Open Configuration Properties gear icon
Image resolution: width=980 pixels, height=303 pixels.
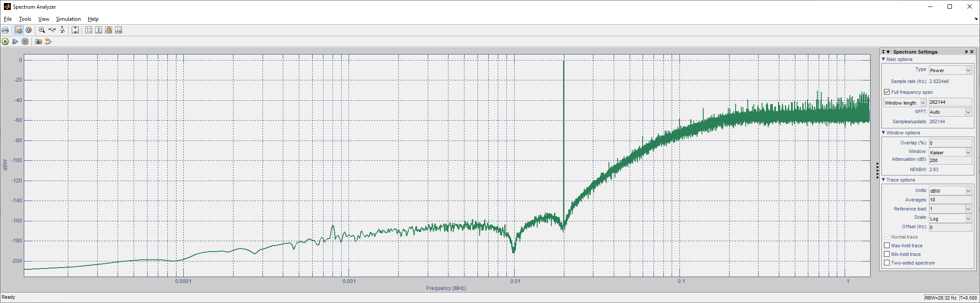tap(29, 30)
